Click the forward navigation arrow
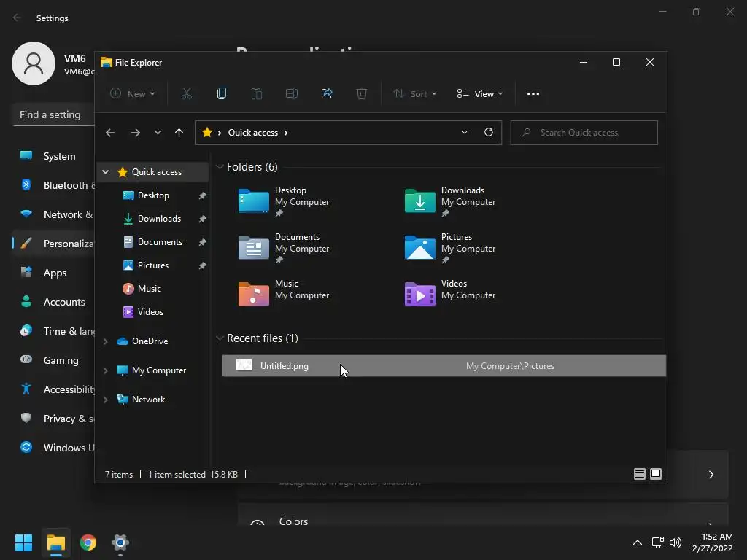Viewport: 747px width, 560px height. [135, 133]
